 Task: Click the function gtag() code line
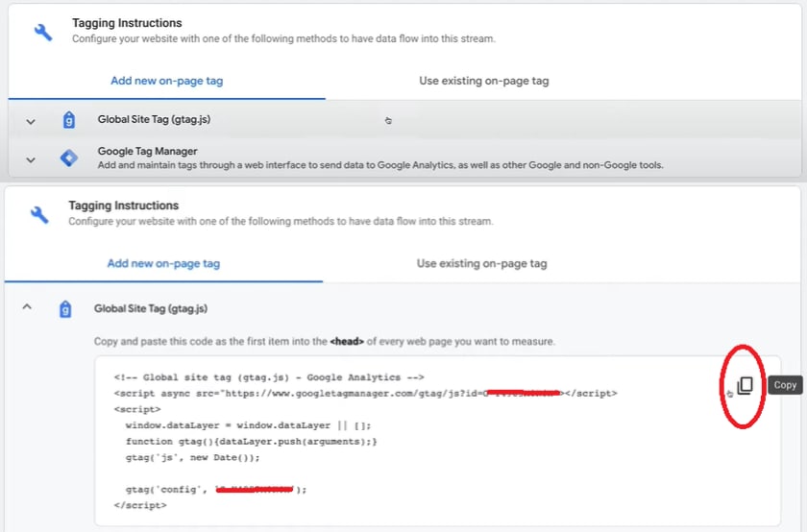[251, 442]
